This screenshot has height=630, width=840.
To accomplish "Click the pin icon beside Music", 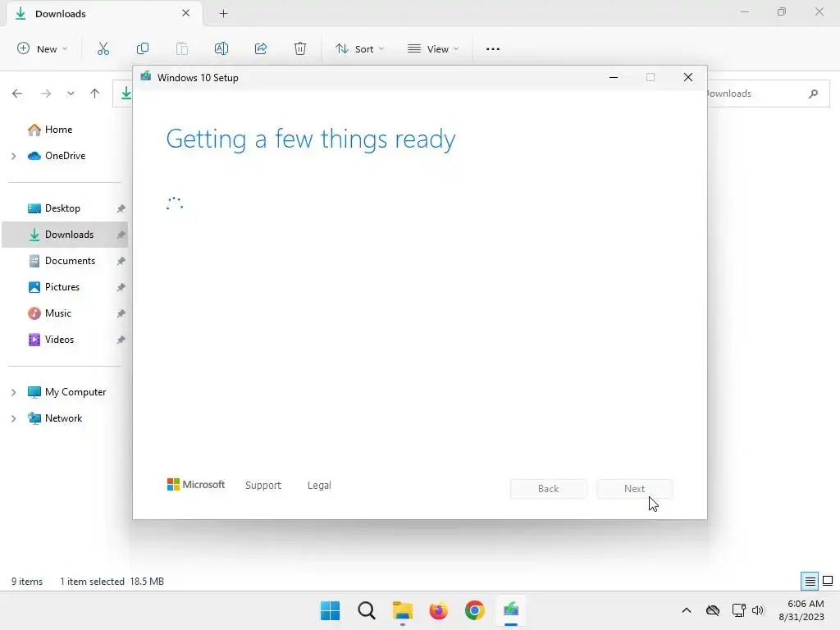I will pos(121,313).
